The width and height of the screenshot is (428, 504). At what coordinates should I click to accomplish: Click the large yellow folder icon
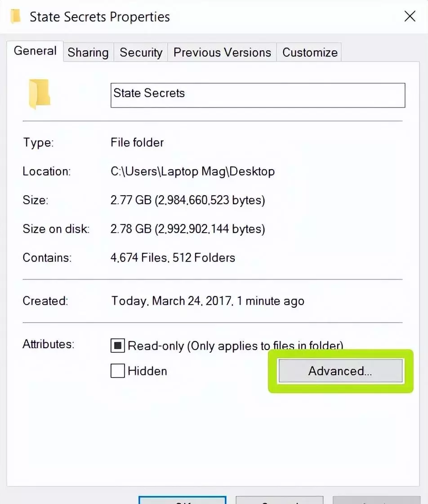(x=40, y=94)
